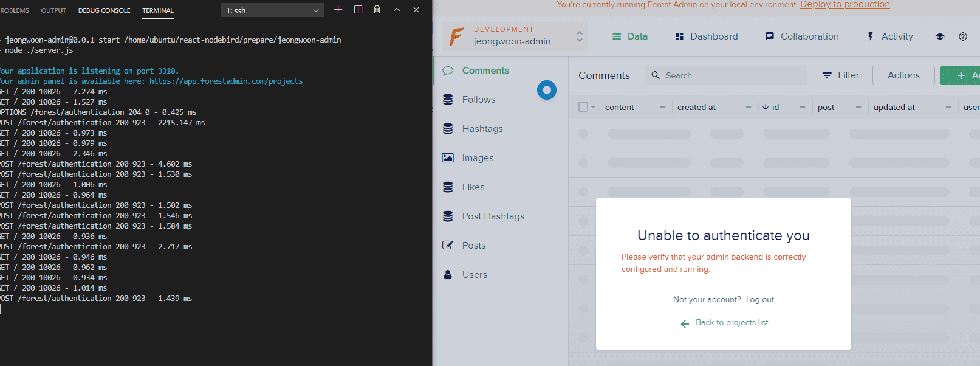Click the blue info circle button
Image resolution: width=980 pixels, height=366 pixels.
pyautogui.click(x=547, y=90)
